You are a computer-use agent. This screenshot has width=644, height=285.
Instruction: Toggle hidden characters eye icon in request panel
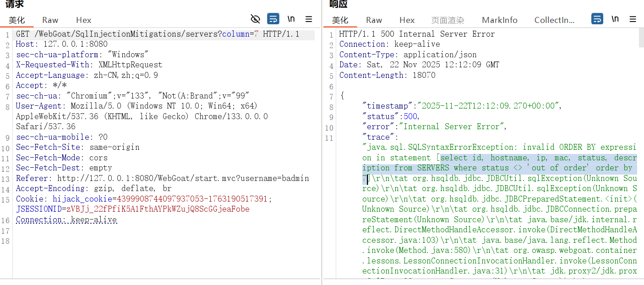point(256,19)
